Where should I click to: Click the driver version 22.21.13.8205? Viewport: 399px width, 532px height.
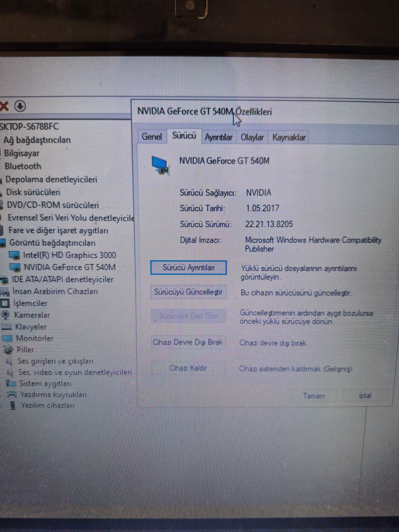point(269,224)
